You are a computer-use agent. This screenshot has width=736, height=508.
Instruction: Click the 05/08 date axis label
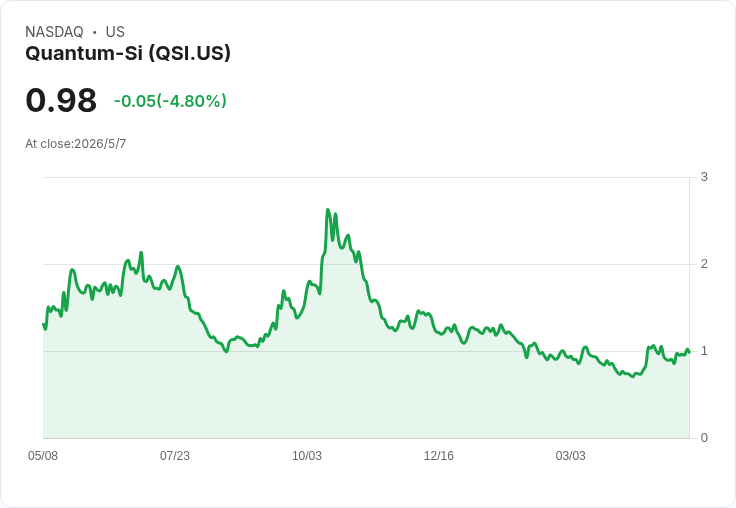(x=43, y=456)
